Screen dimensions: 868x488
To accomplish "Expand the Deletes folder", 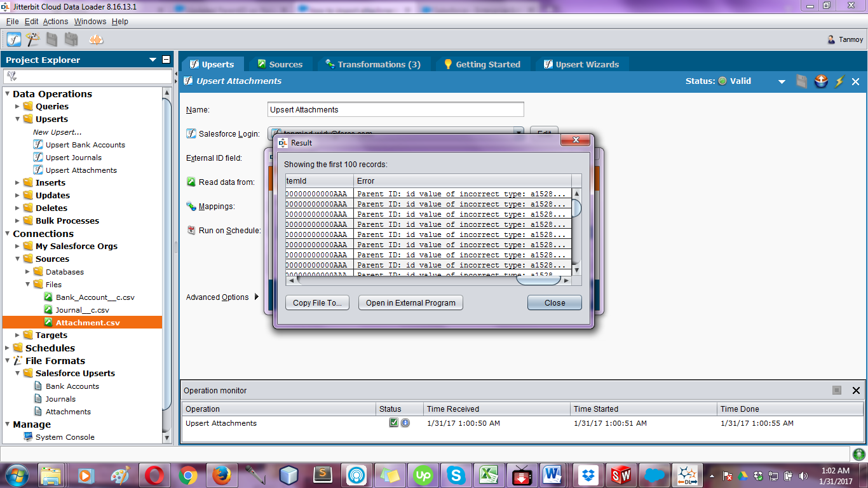I will [18, 208].
